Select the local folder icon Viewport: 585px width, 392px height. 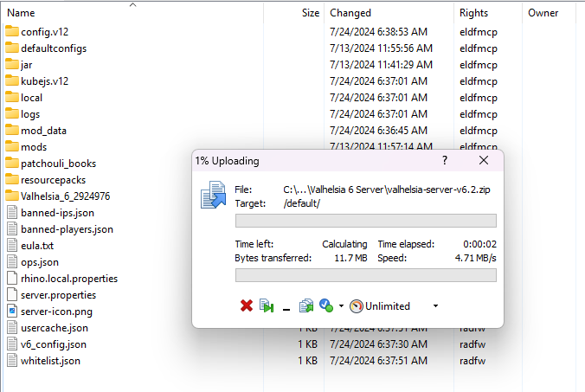[x=12, y=97]
